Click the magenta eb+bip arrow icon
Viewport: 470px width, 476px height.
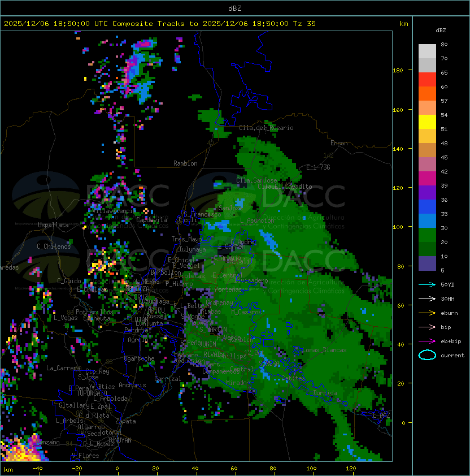pos(427,341)
